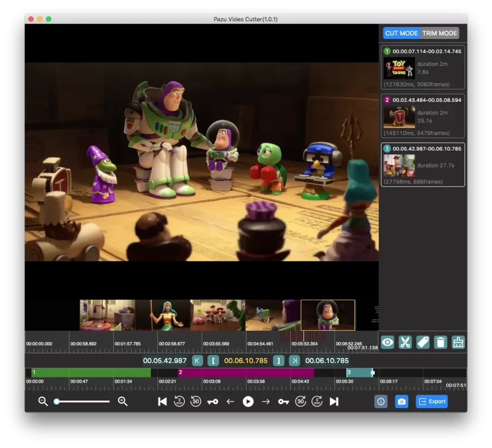Viewport: 492px width, 448px height.
Task: Click the 00:03:08 lower timeline label
Action: (211, 382)
